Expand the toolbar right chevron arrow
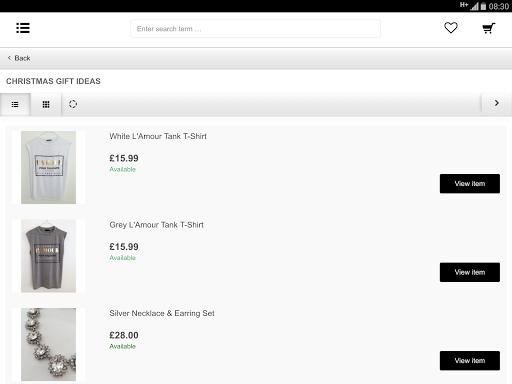Viewport: 512px width, 384px height. point(497,103)
